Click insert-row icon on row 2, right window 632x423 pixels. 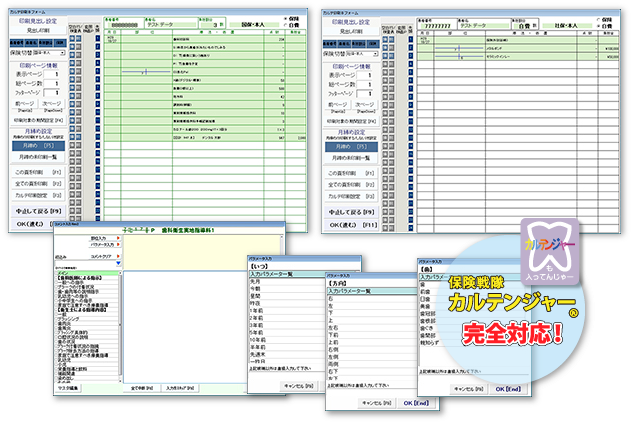[x=391, y=48]
